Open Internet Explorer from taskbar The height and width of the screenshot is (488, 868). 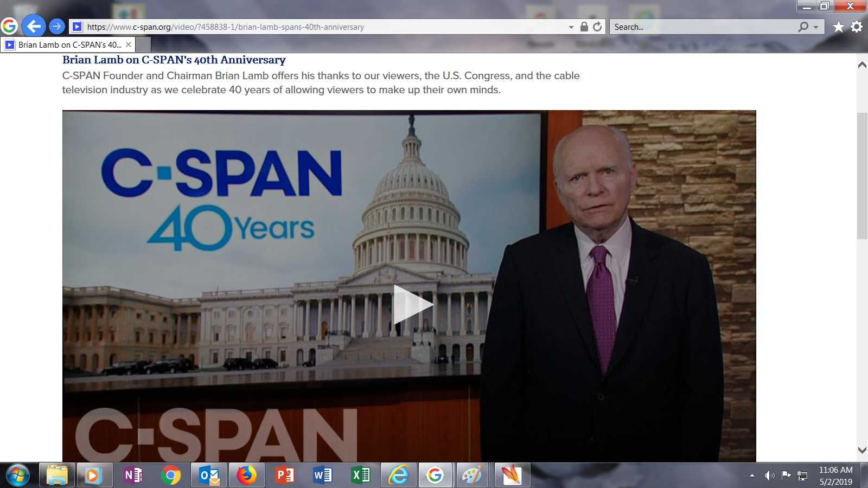[x=399, y=476]
